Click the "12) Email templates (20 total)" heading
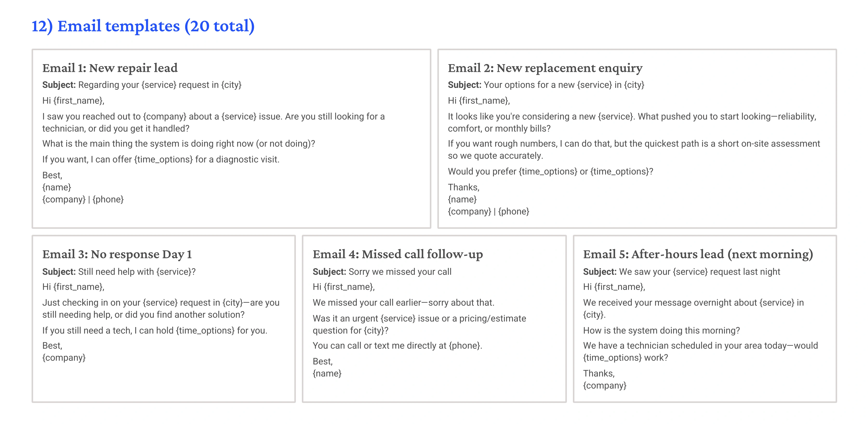 pyautogui.click(x=143, y=26)
